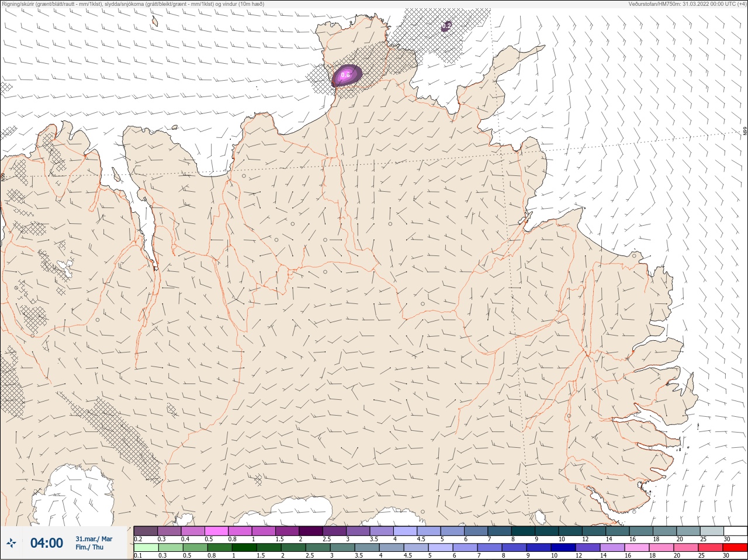748x560 pixels.
Task: Select upper legend pink swatch starting at 0.5
Action: [216, 531]
